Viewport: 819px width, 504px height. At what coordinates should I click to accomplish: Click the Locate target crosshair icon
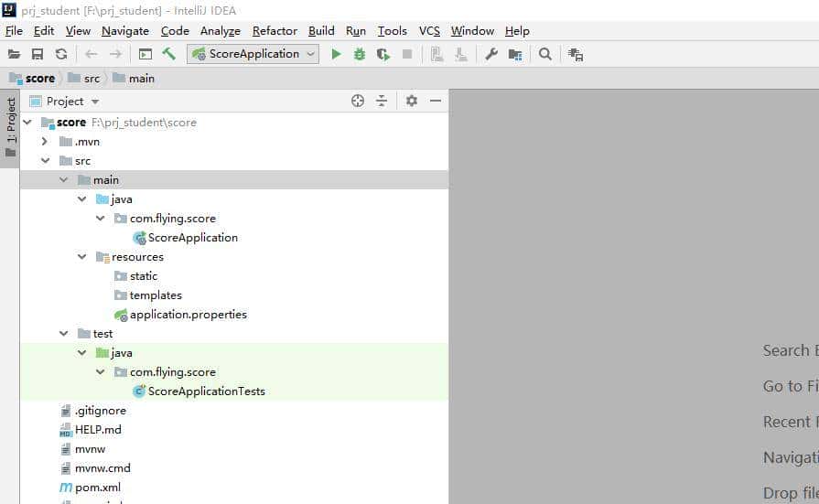(x=358, y=101)
